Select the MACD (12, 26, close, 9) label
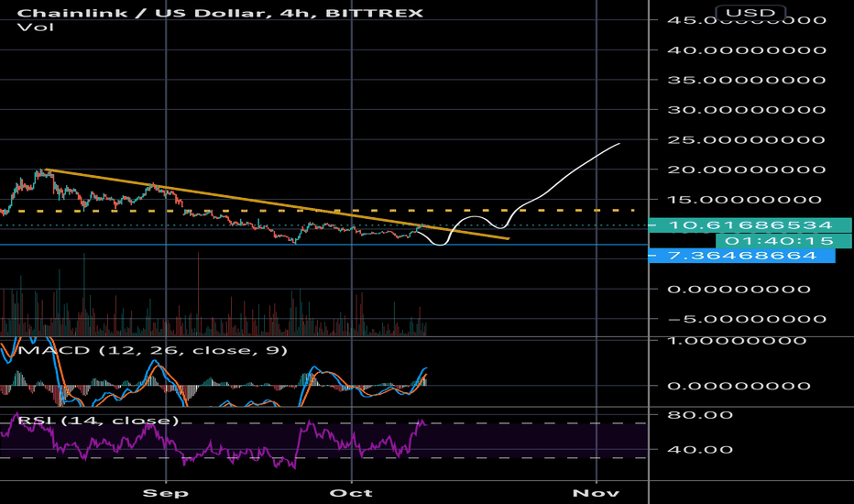This screenshot has width=854, height=504. (152, 350)
